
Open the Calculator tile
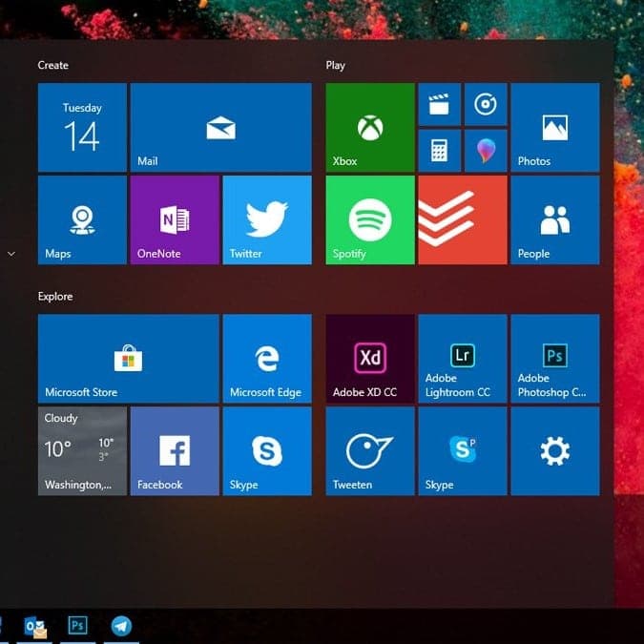point(440,151)
